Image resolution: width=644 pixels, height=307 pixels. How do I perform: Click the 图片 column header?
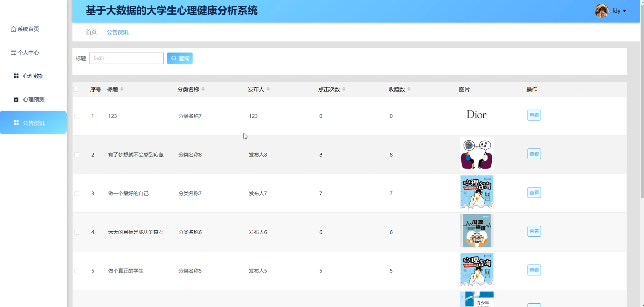[x=465, y=89]
